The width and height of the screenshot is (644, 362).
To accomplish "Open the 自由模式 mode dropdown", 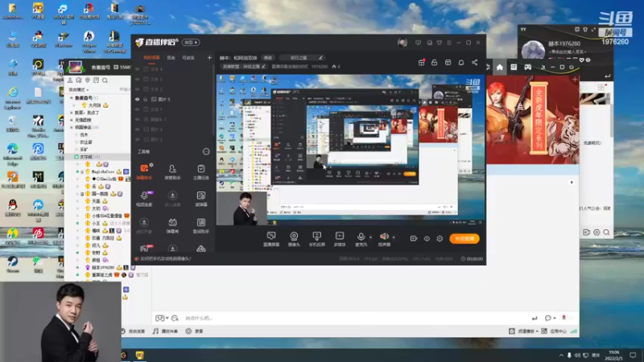I will pos(78,89).
